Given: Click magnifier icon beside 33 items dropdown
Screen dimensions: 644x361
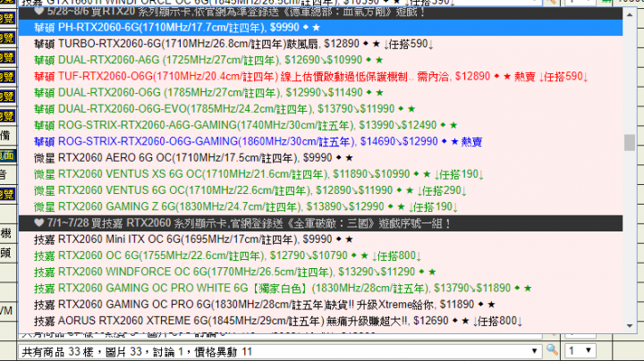Looking at the screenshot, I should click(552, 350).
